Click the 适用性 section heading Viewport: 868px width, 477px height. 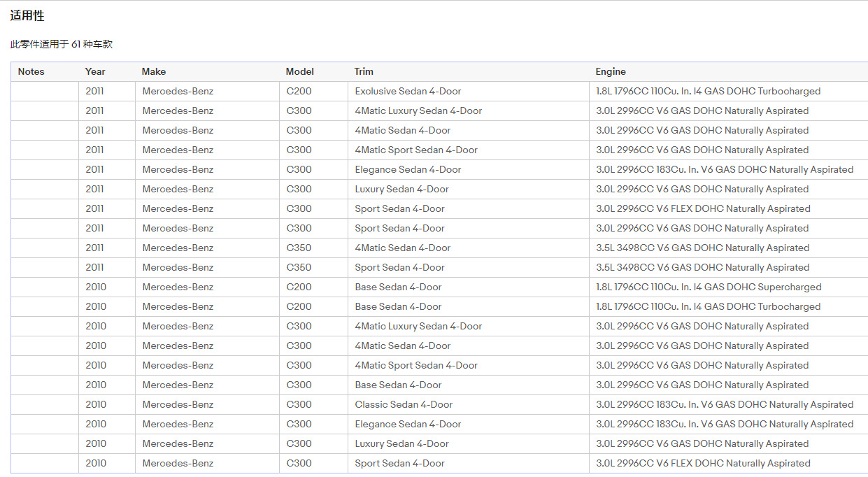tap(27, 15)
